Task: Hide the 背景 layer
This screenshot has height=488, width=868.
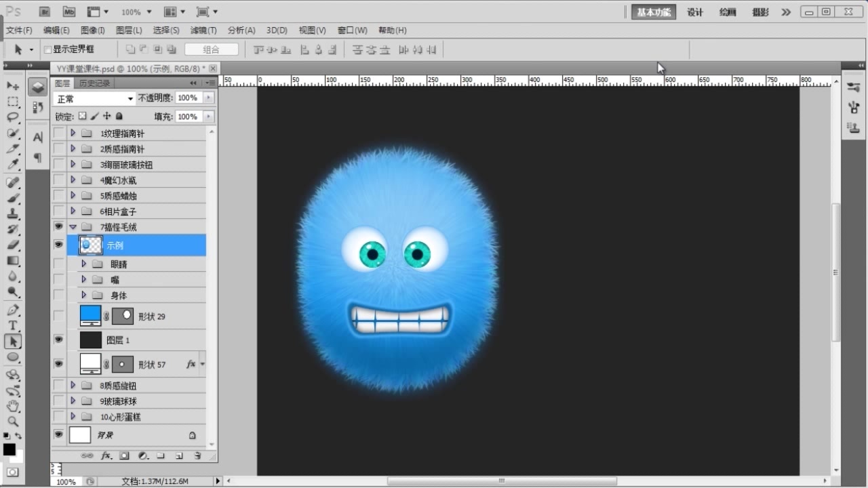Action: point(58,434)
